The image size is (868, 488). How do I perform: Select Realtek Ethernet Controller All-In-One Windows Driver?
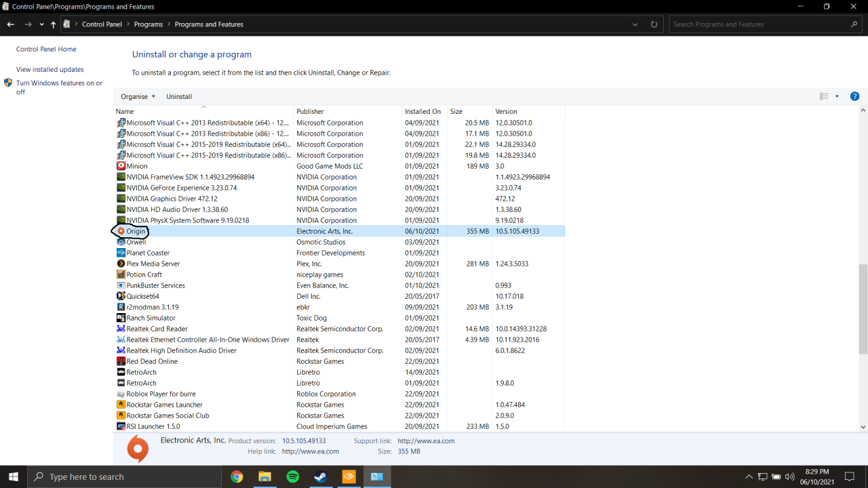[339, 340]
